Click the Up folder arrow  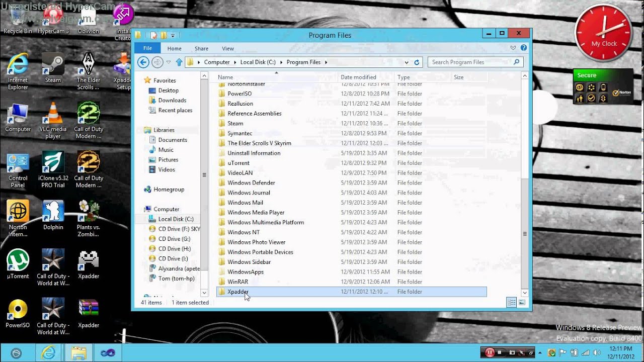pyautogui.click(x=179, y=62)
